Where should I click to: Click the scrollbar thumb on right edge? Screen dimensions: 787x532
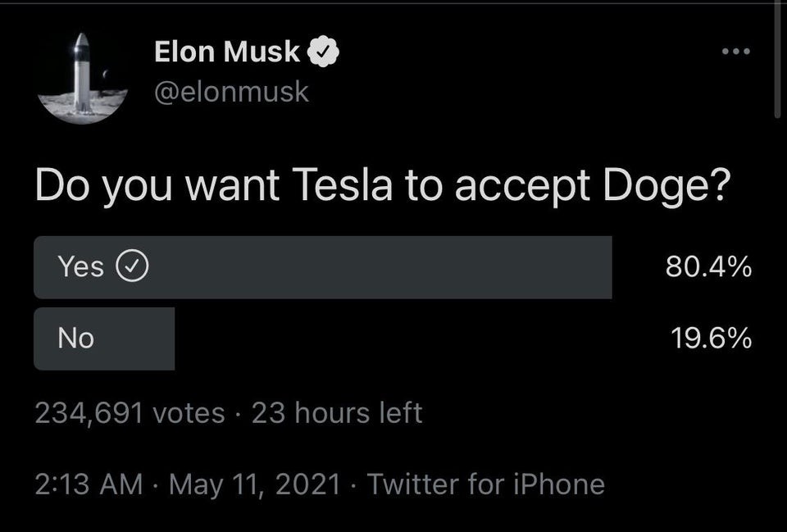pyautogui.click(x=777, y=59)
